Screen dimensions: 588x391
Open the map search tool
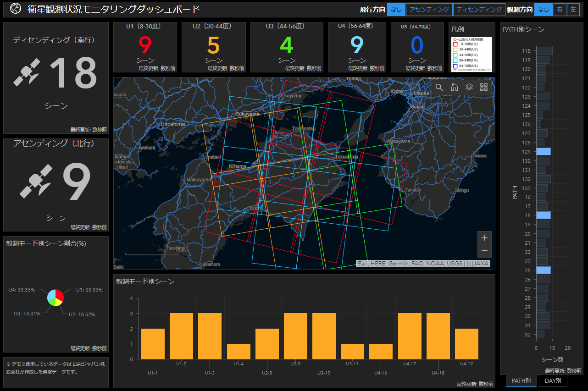pyautogui.click(x=439, y=88)
